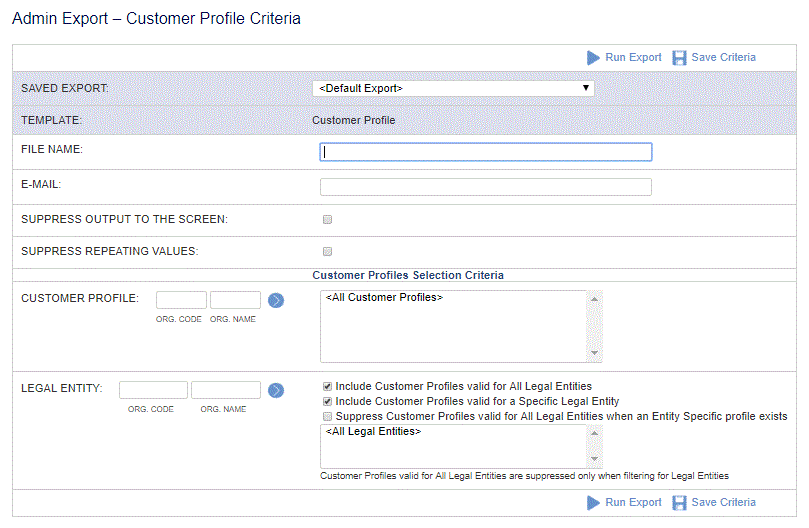Uncheck Include Customer Profiles valid for All Legal Entities

point(327,387)
